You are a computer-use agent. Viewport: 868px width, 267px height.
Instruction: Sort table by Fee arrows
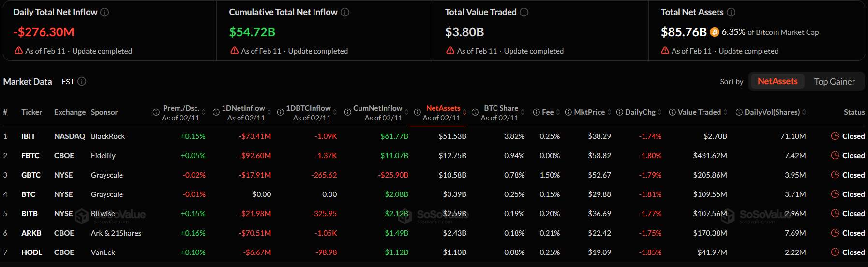(558, 112)
